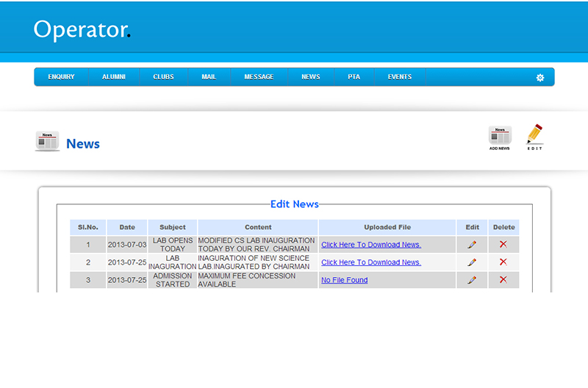Go to the Alumni section

coord(114,77)
